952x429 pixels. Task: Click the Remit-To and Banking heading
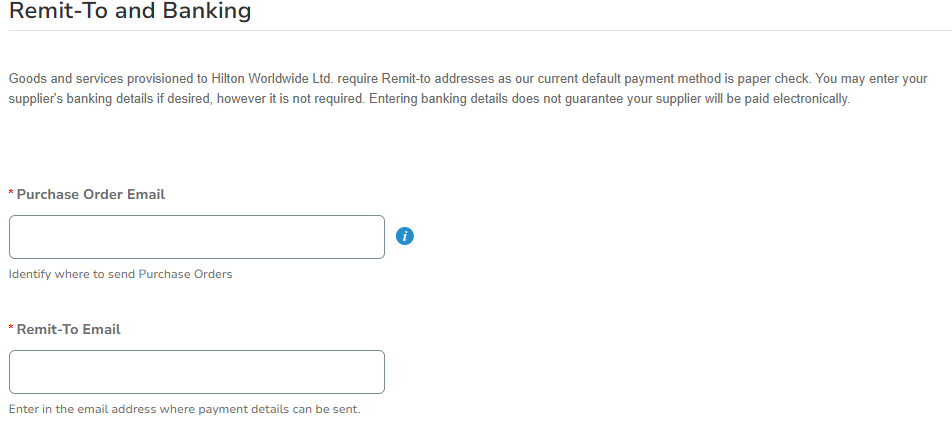130,12
